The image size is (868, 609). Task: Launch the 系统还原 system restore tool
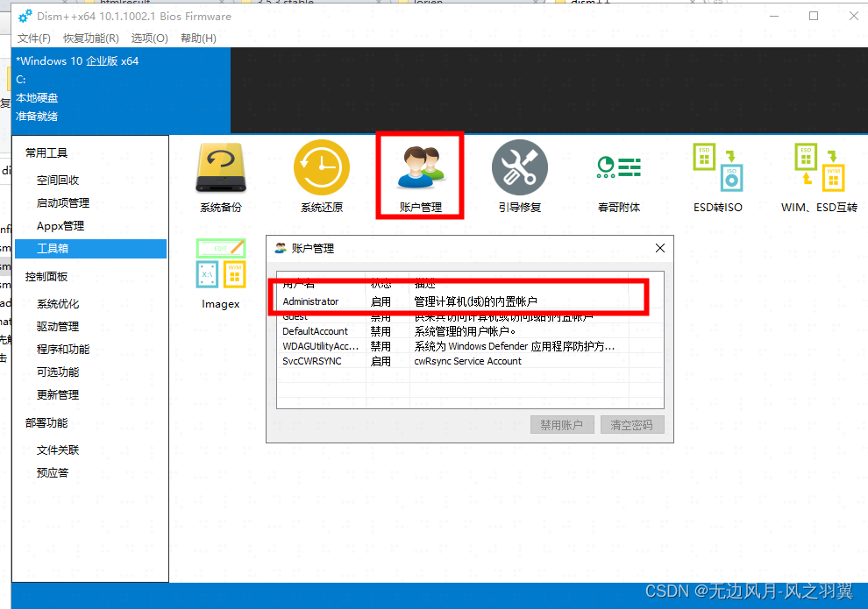(322, 177)
